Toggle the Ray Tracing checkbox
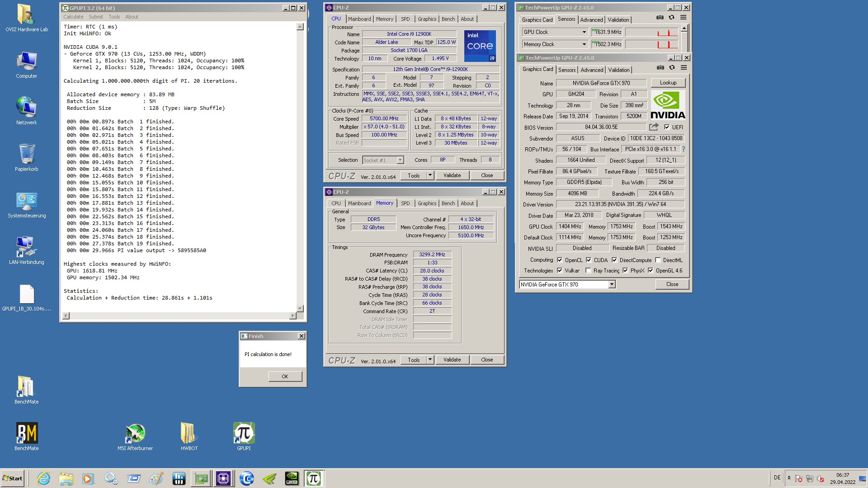This screenshot has width=868, height=488. coord(588,270)
